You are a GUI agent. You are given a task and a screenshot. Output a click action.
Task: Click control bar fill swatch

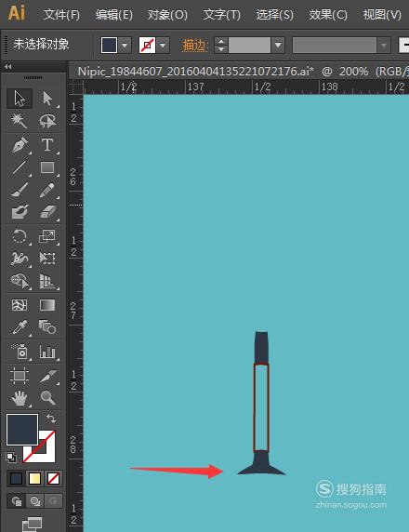[x=109, y=46]
